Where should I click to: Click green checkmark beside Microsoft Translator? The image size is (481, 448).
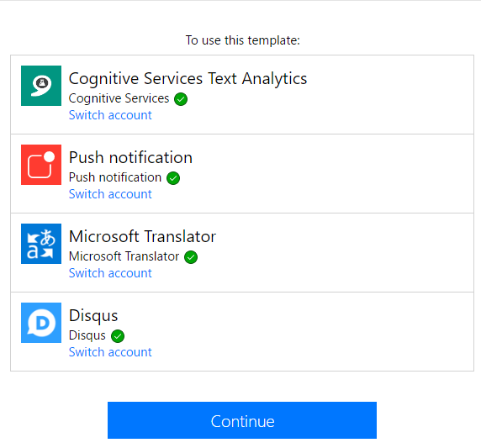tap(191, 257)
